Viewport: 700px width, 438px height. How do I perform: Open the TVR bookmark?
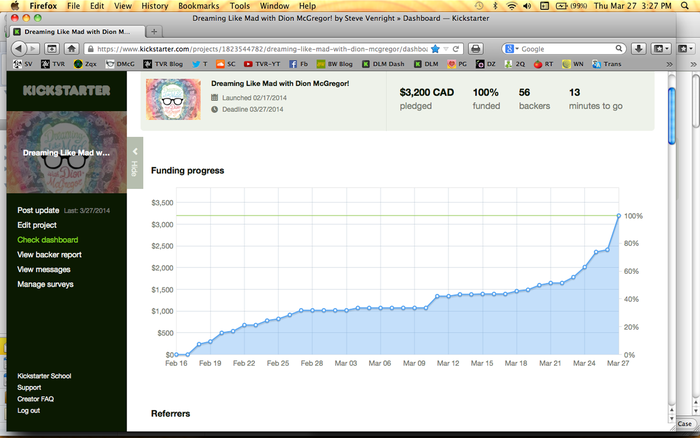pos(53,64)
